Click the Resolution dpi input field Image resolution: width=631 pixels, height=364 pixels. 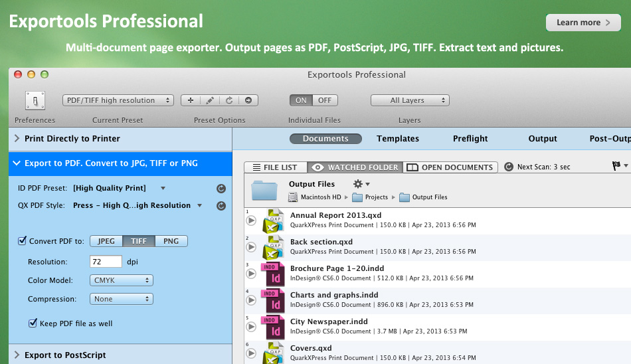(x=106, y=262)
